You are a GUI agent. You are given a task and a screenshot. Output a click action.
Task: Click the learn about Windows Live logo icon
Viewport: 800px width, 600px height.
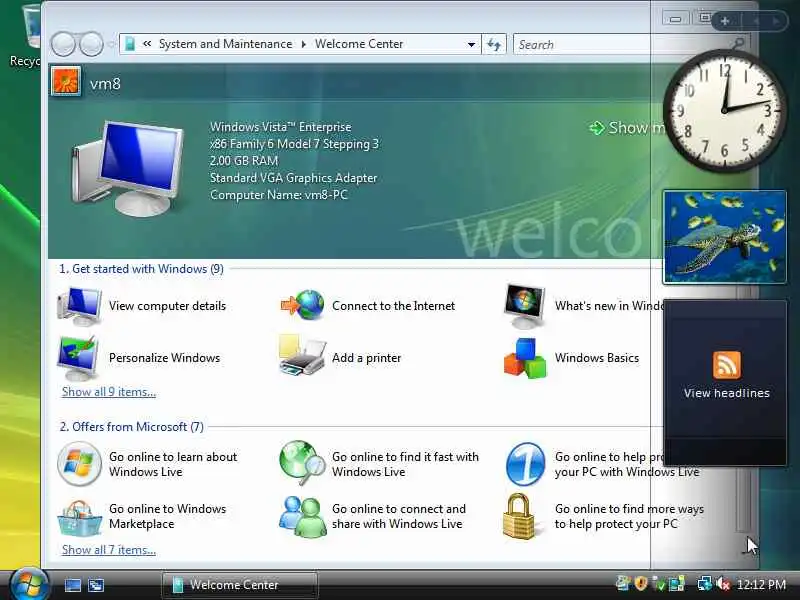point(79,464)
